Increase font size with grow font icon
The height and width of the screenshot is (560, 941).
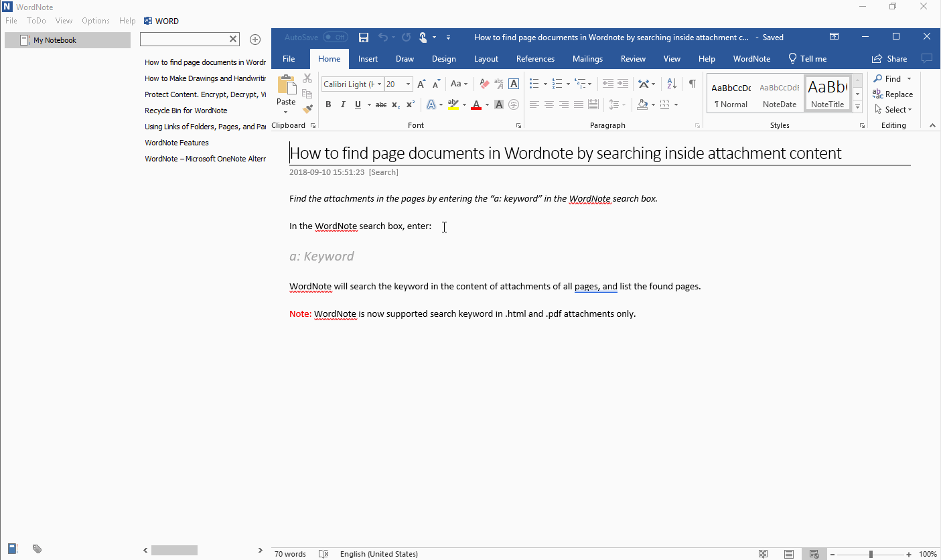[421, 84]
